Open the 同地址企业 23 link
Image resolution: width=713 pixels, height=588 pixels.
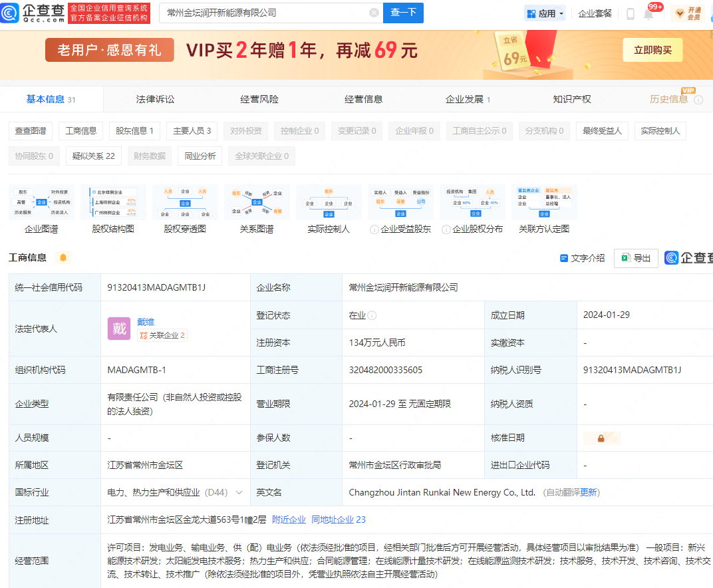(339, 519)
